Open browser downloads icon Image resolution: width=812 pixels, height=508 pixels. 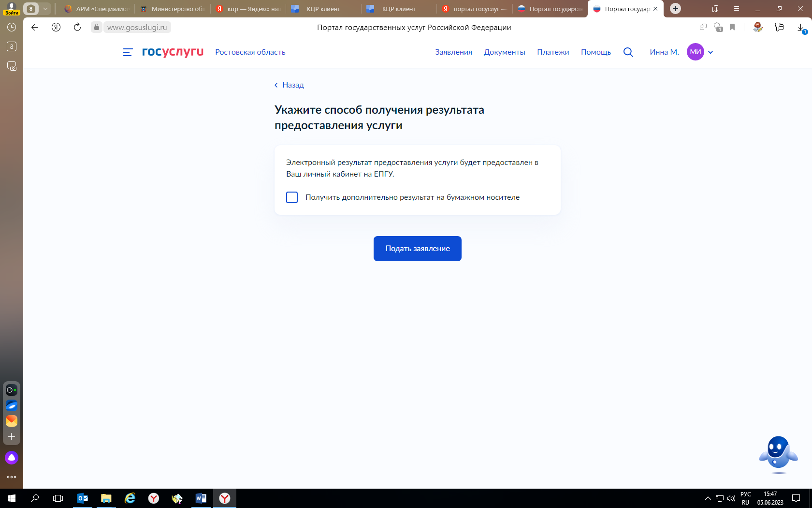800,28
